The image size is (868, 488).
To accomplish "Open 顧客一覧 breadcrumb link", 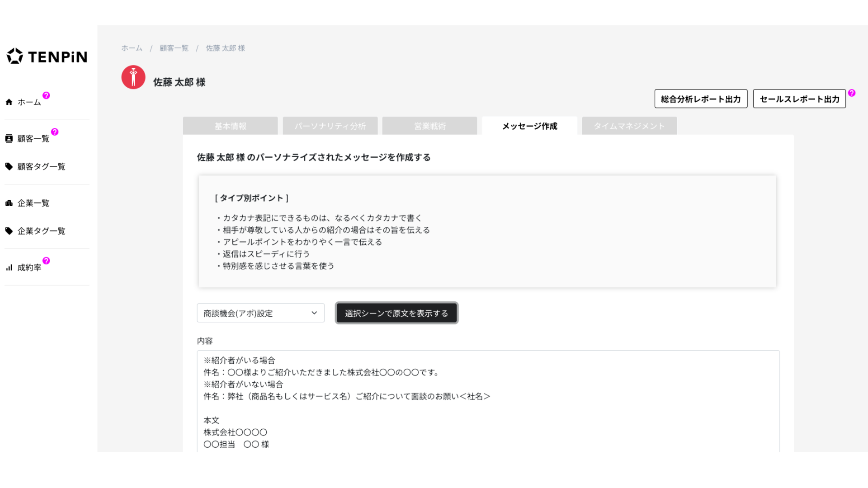I will coord(174,48).
